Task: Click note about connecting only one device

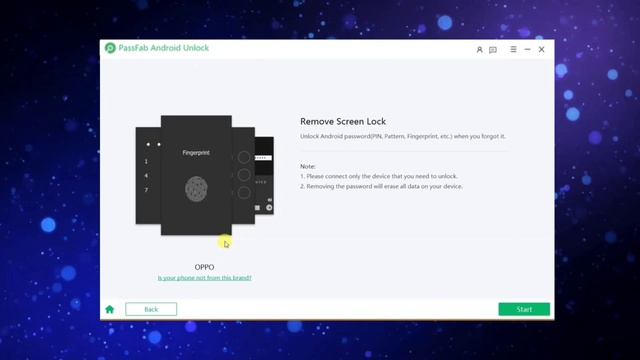Action: [379, 176]
